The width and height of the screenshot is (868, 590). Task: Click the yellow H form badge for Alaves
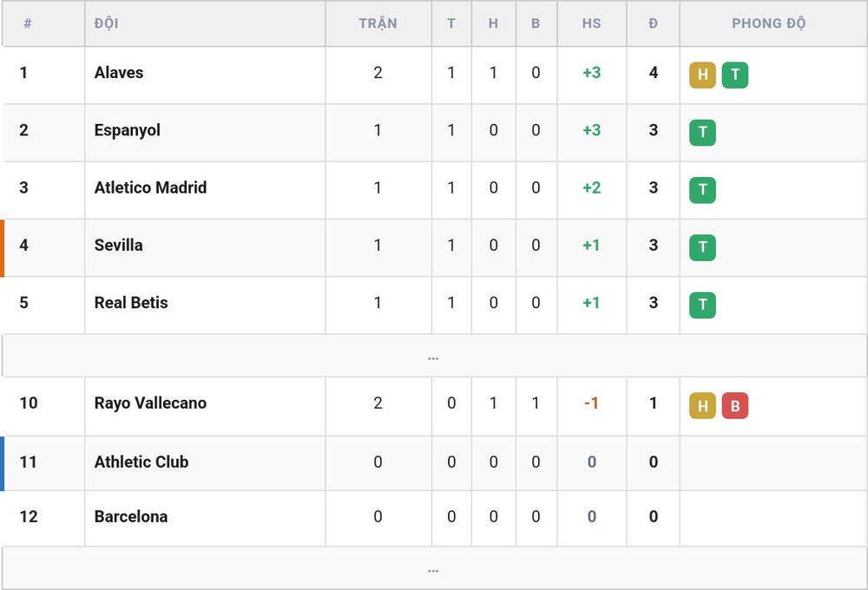point(702,75)
